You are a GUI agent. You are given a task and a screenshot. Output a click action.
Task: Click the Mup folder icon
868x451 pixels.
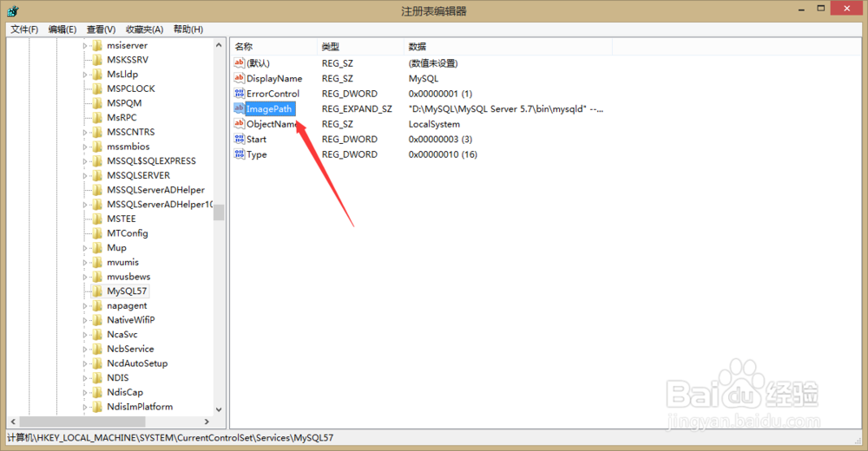[x=97, y=247]
